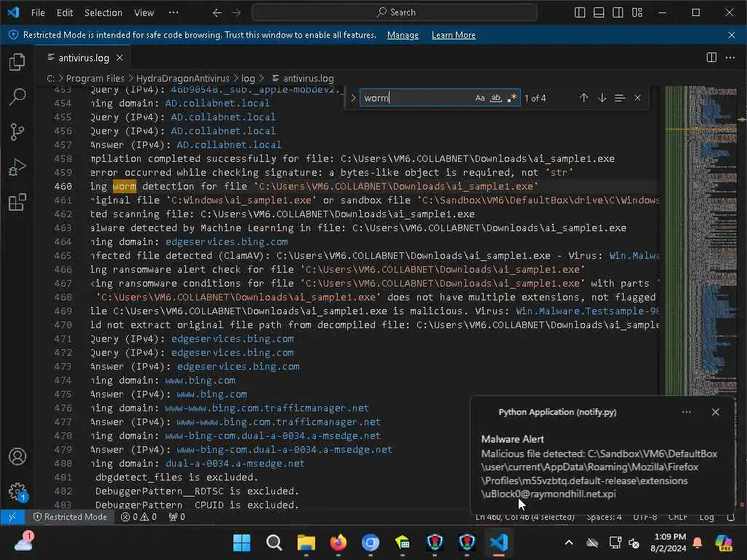The height and width of the screenshot is (560, 747).
Task: Close the find widget
Action: 638,98
